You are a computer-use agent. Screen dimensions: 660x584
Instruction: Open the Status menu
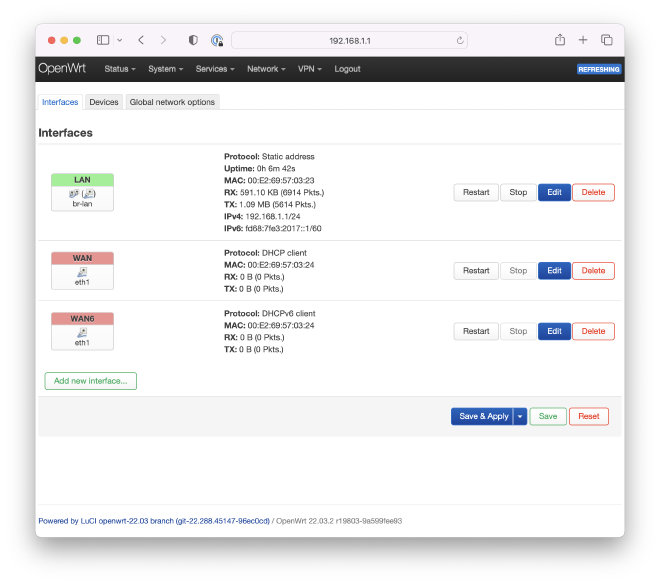120,69
